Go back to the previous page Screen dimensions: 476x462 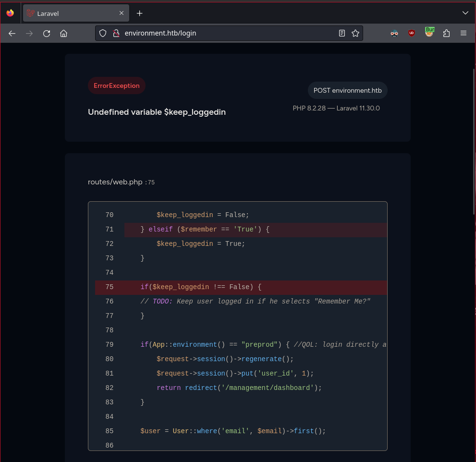tap(12, 34)
